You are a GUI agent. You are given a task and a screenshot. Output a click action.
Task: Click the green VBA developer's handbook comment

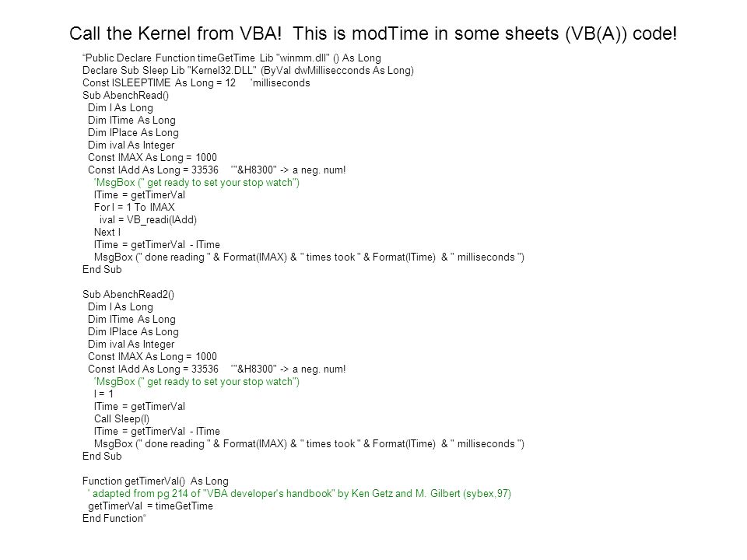point(299,493)
